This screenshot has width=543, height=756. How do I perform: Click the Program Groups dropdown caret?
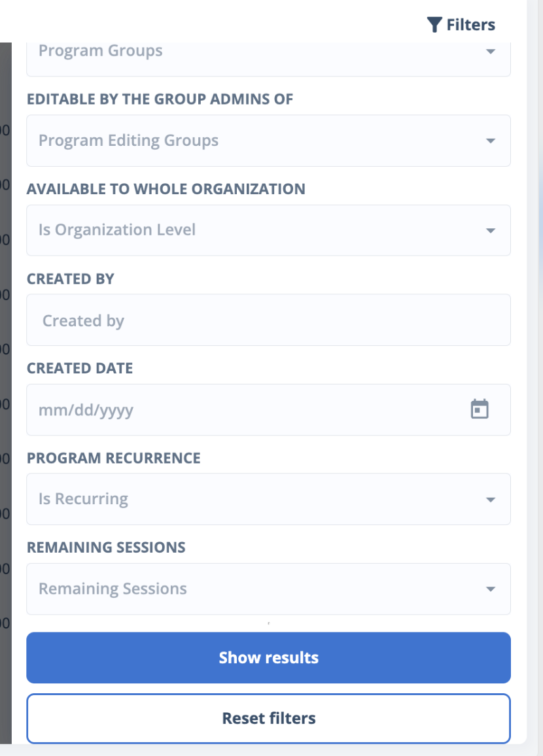491,52
